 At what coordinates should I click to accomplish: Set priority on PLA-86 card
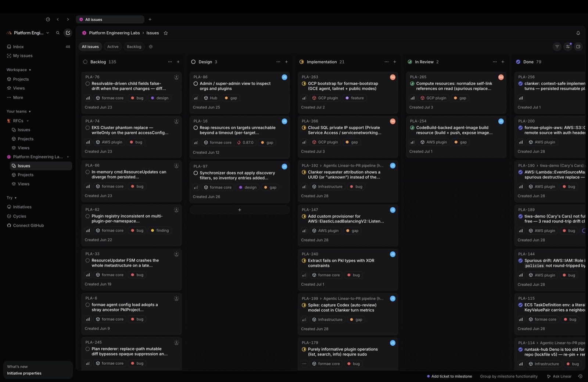pos(196,98)
